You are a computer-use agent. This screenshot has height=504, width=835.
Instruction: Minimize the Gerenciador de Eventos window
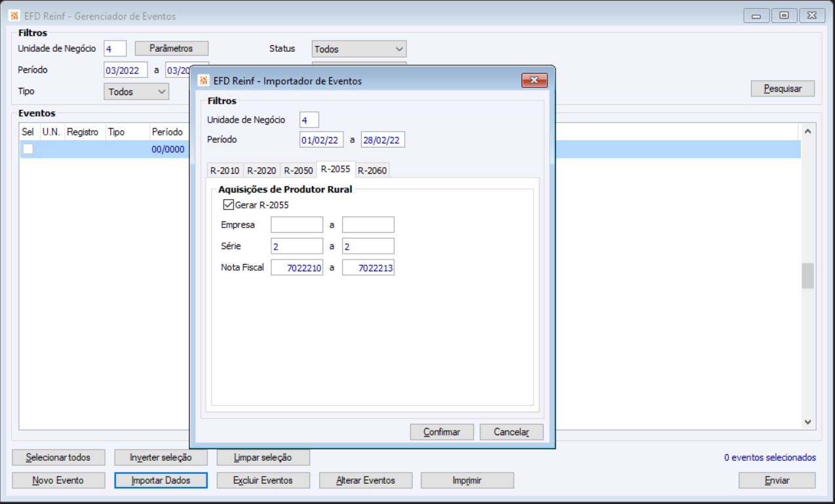point(756,15)
